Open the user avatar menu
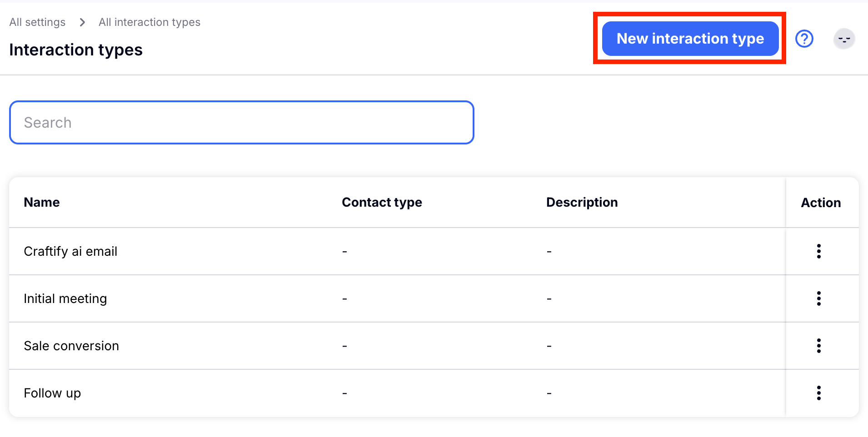 [x=844, y=39]
